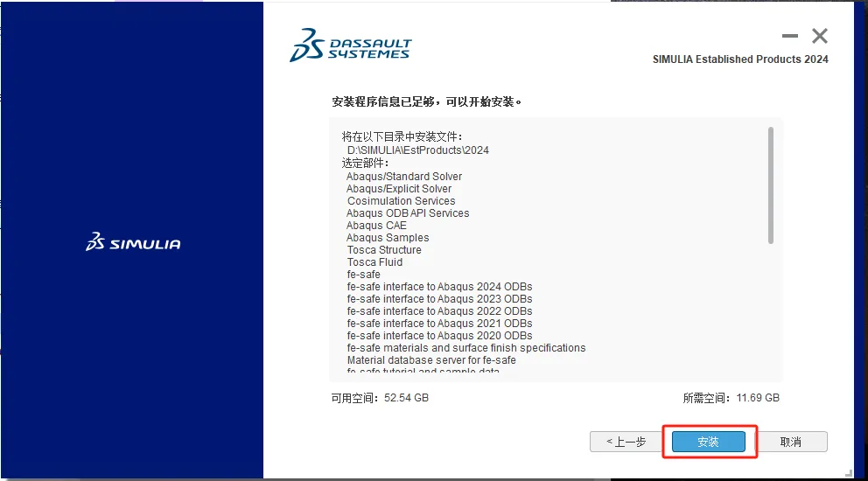Click the SIMULIA Established Products 2024 title
This screenshot has height=481, width=868.
(x=740, y=59)
